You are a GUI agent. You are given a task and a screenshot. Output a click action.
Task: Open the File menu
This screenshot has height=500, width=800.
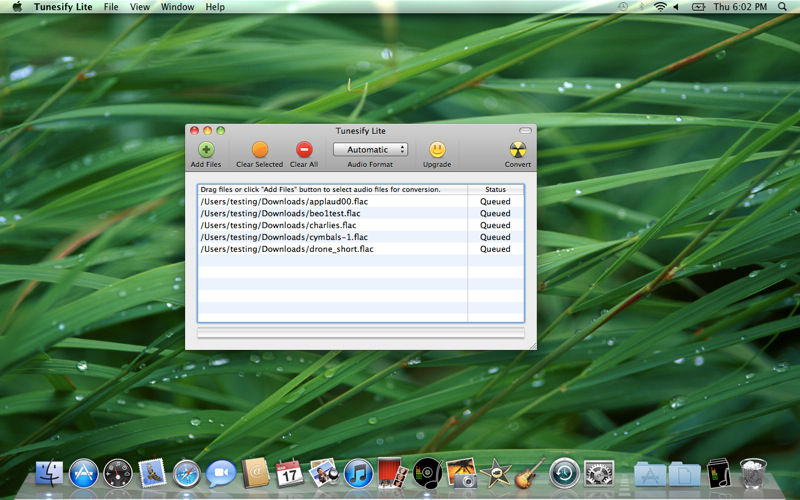click(x=111, y=7)
